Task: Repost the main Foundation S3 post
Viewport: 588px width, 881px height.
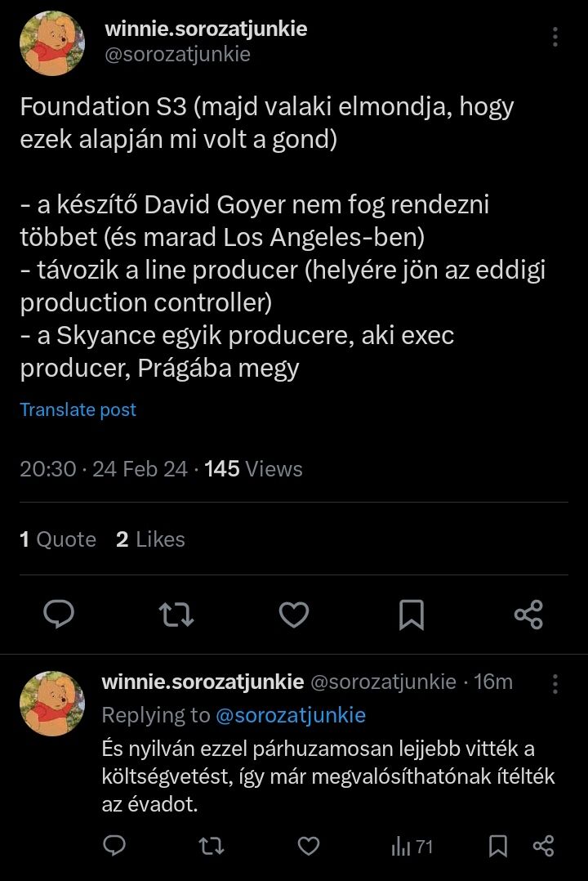Action: pyautogui.click(x=176, y=615)
